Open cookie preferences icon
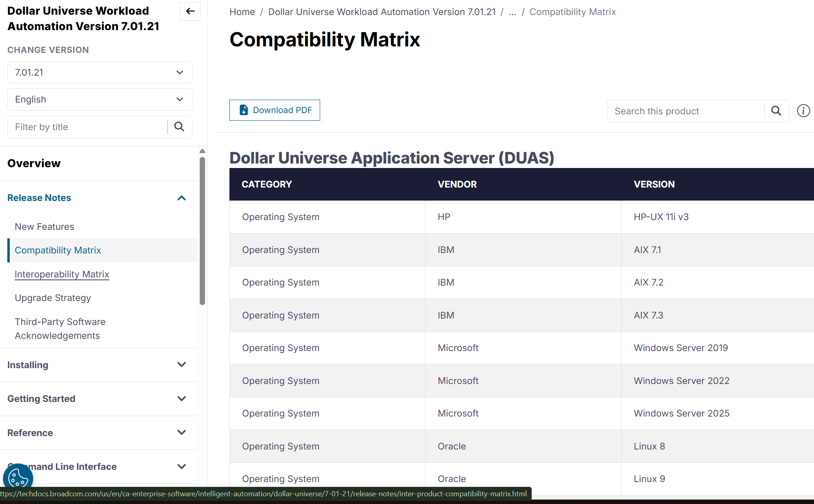This screenshot has width=814, height=504. (x=18, y=478)
